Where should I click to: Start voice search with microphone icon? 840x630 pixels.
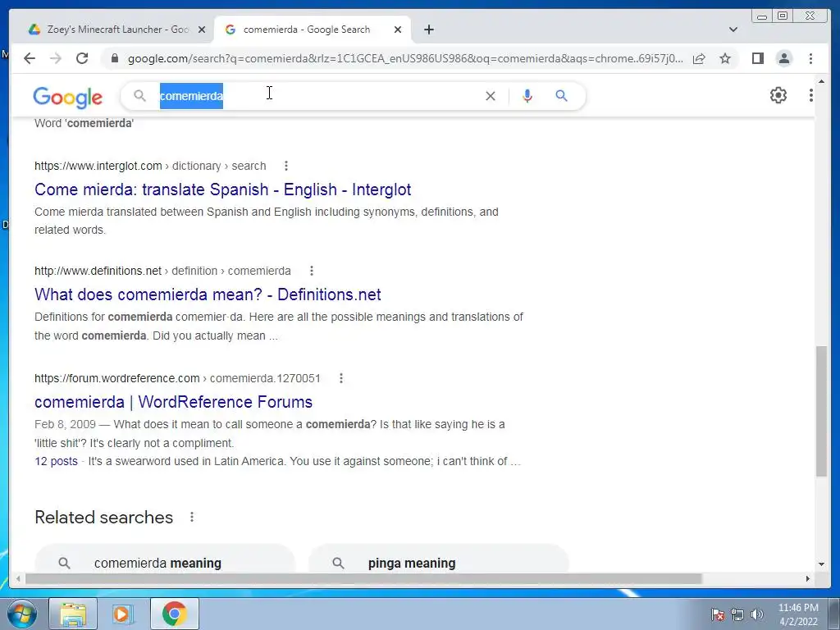[527, 96]
